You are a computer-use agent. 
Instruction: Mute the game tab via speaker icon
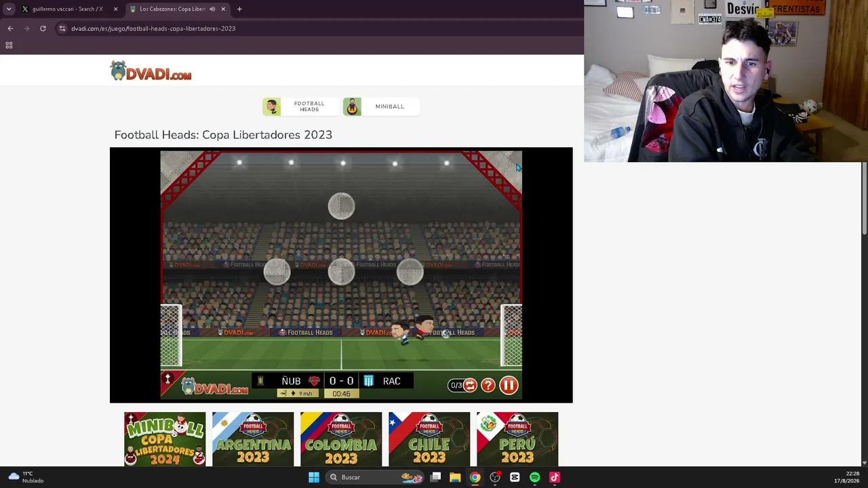coord(212,9)
